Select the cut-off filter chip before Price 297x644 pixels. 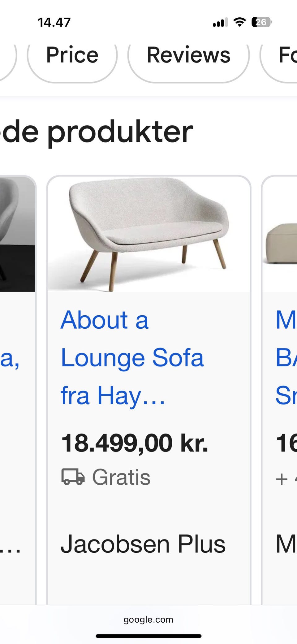pos(8,59)
